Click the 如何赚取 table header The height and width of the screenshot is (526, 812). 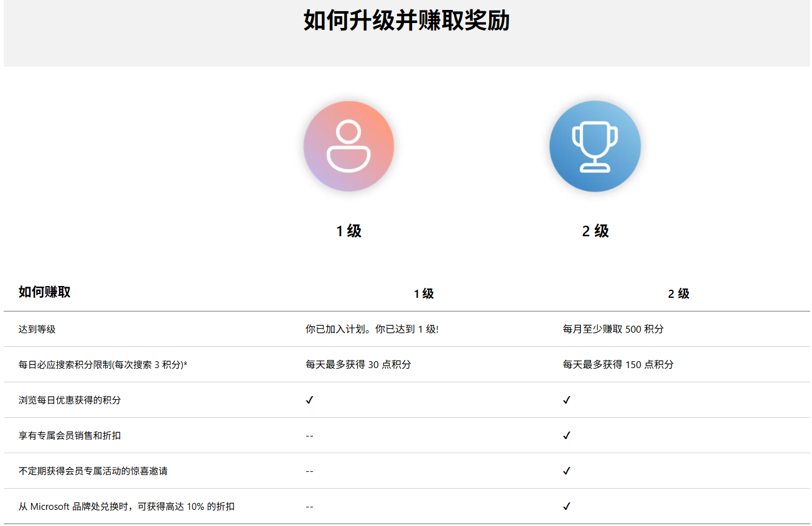(x=44, y=292)
